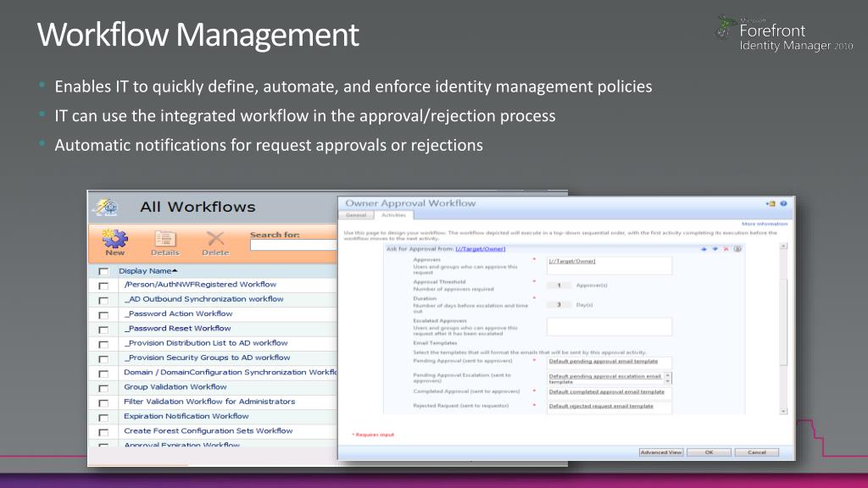The width and height of the screenshot is (868, 488).
Task: Move the approval activity up with the arrow
Action: click(704, 249)
